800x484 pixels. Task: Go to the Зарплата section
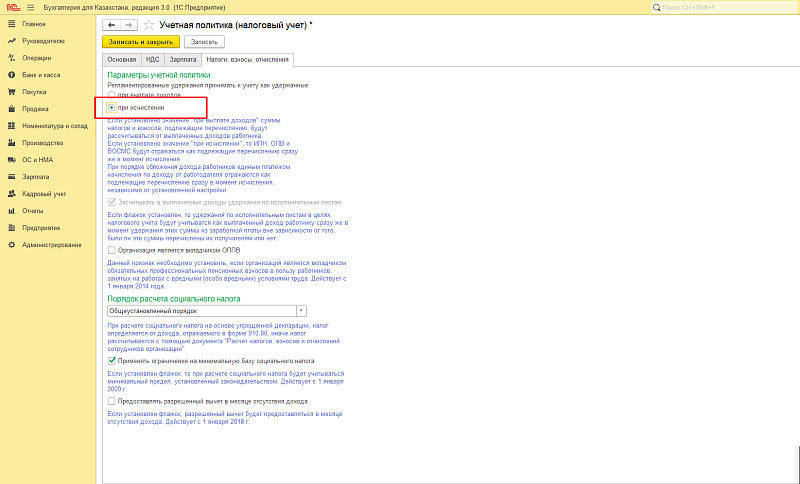tap(35, 176)
